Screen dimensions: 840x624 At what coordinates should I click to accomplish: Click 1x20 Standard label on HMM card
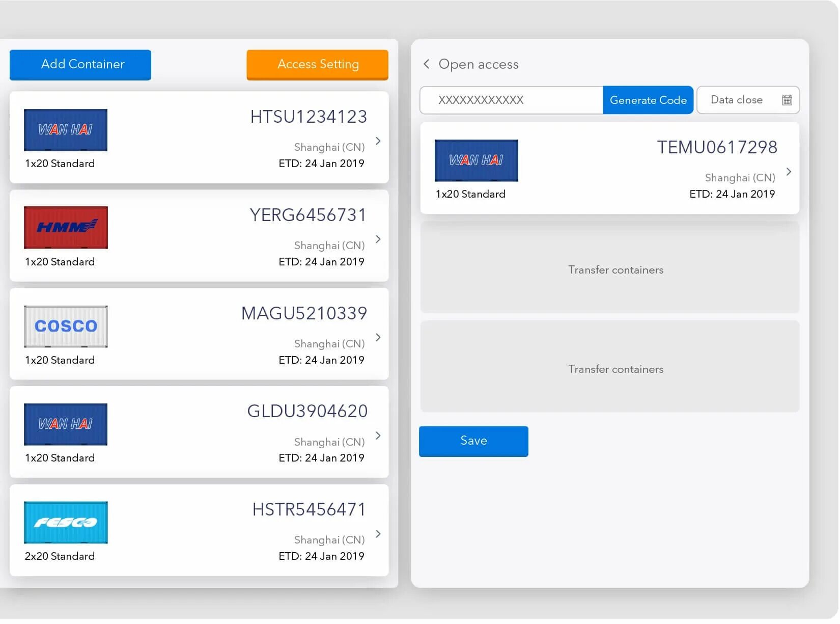tap(60, 262)
